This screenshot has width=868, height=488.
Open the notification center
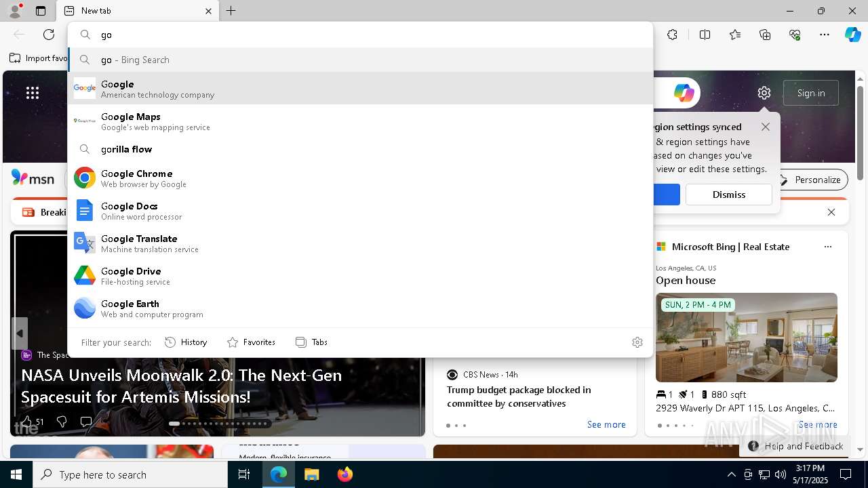coord(846,474)
